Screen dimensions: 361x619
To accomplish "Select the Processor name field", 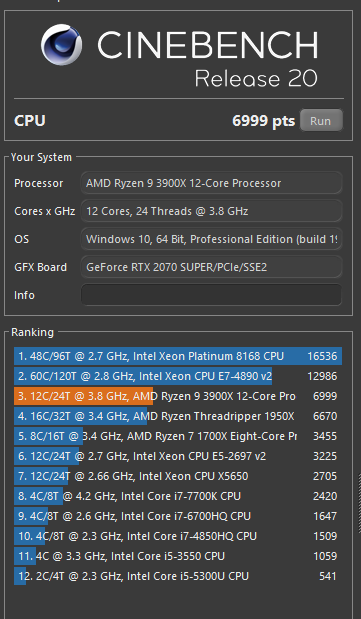I will 211,183.
